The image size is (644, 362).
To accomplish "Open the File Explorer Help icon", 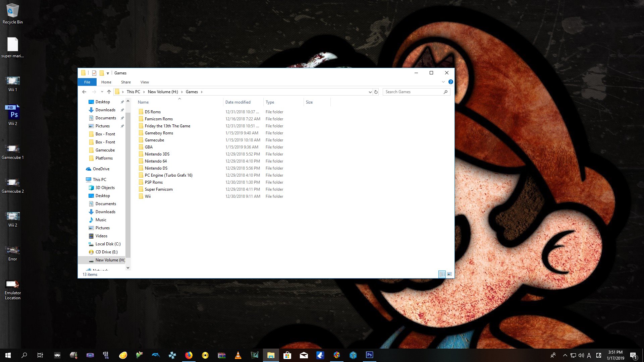I will (450, 82).
